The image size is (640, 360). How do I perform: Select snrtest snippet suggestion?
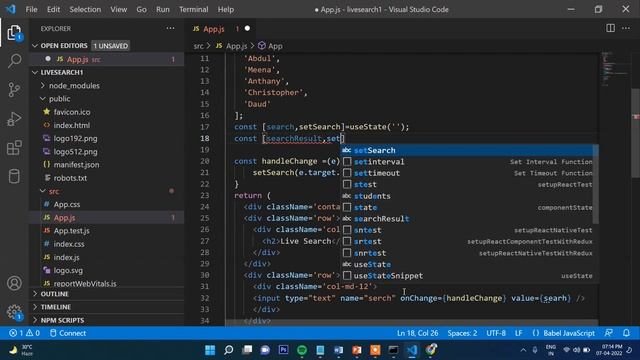tap(469, 253)
